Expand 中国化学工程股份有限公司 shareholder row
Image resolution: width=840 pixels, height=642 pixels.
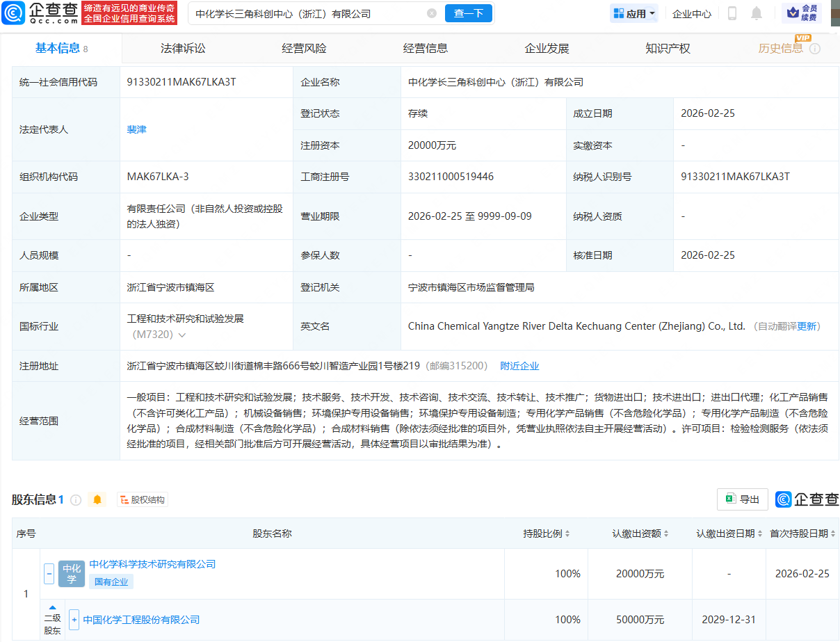click(74, 620)
